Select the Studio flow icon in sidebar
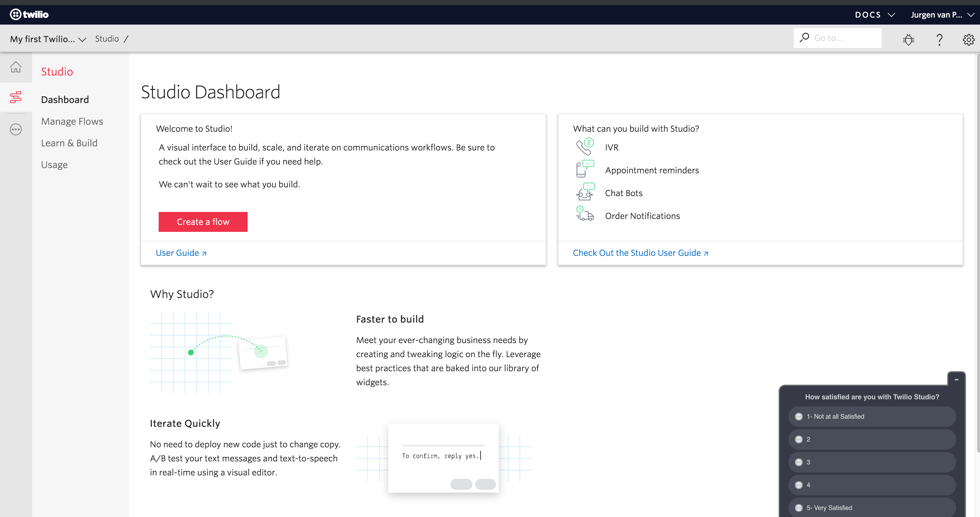The height and width of the screenshot is (517, 980). (x=16, y=97)
